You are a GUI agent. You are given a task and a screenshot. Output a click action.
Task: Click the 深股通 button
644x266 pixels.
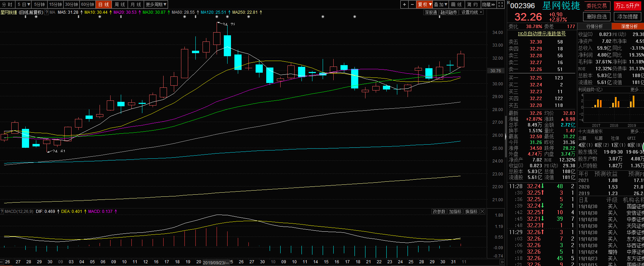click(x=431, y=12)
